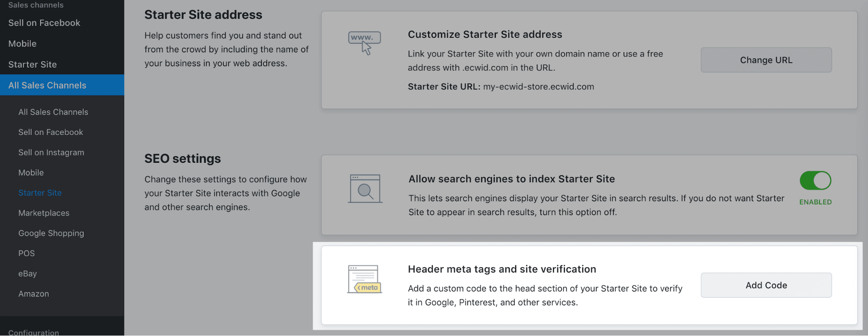The width and height of the screenshot is (868, 336).
Task: Select POS in the sidebar
Action: tap(26, 254)
